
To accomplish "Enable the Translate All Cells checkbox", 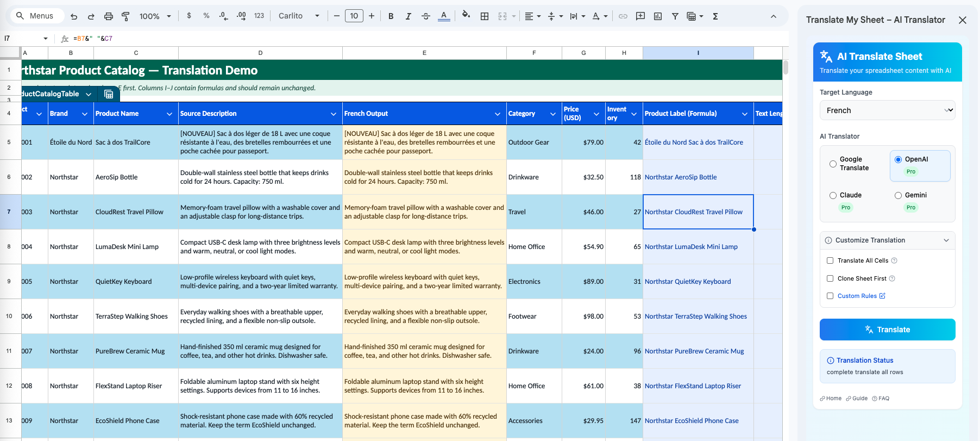I will 830,260.
